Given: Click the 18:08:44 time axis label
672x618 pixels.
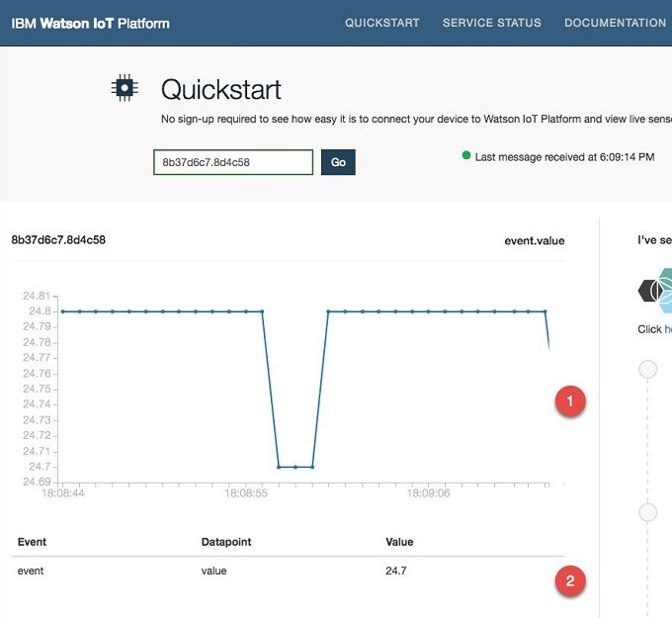Looking at the screenshot, I should click(63, 493).
